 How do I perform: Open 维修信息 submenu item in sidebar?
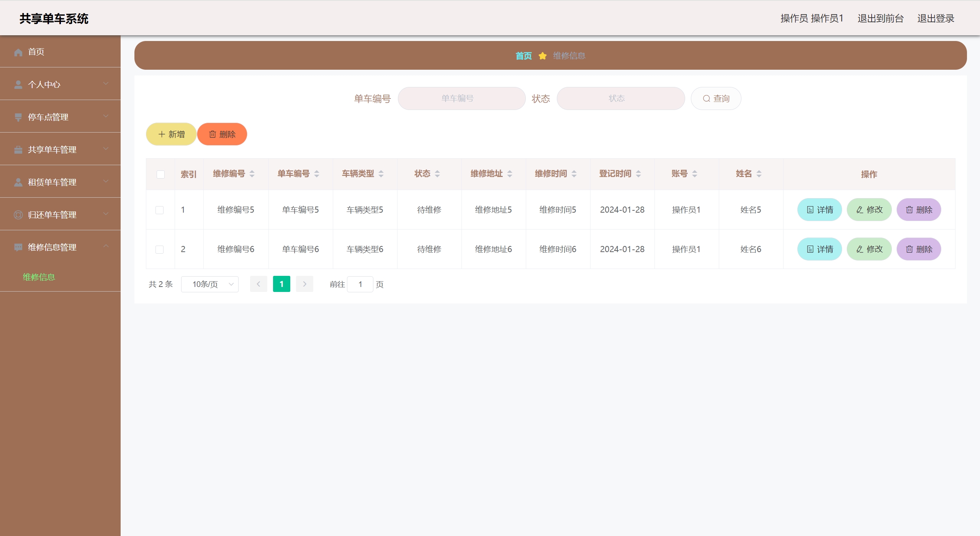(x=39, y=277)
